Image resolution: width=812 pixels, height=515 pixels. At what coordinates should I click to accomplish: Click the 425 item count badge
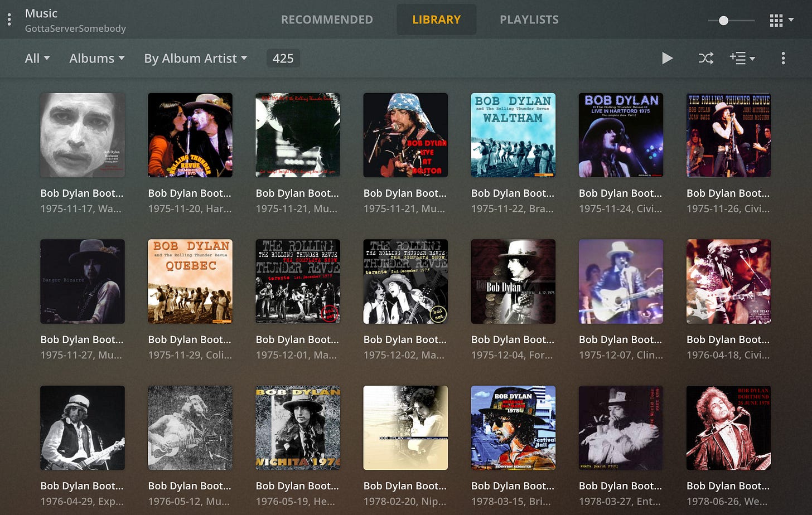(283, 58)
